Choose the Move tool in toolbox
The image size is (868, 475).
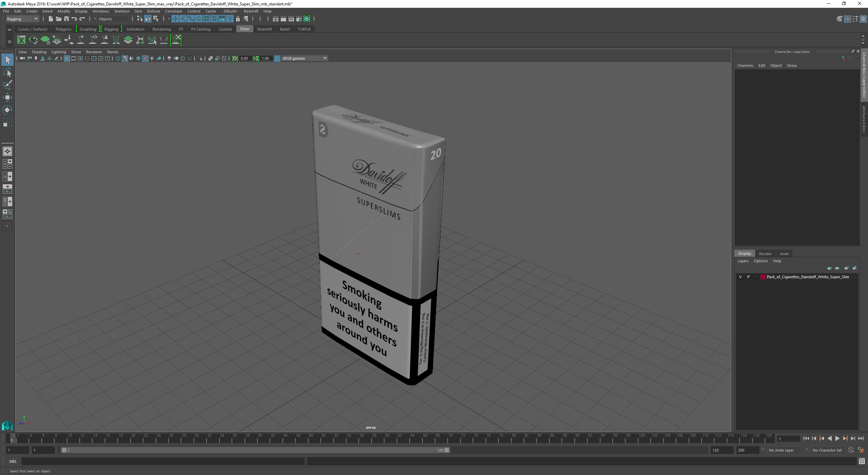(x=7, y=97)
